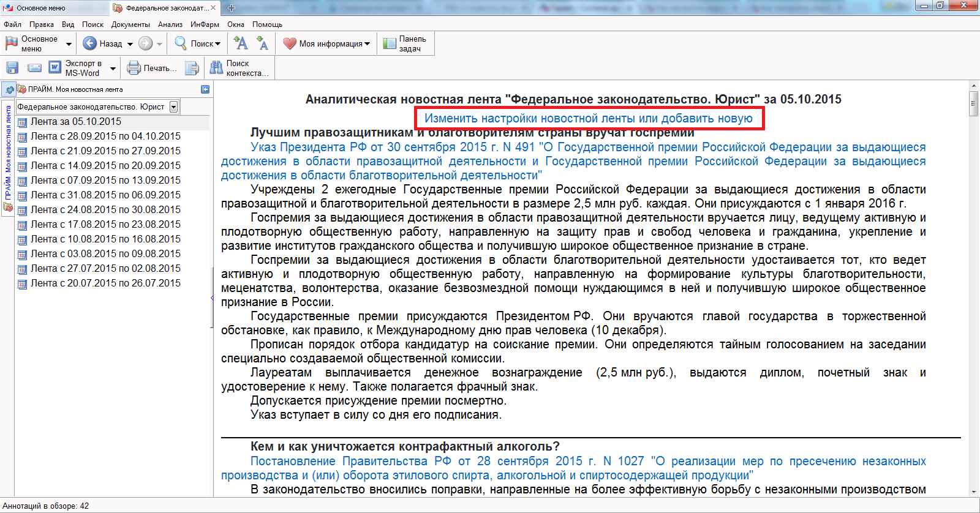
Task: Open Лента с 07.09.2015 по 13.09.2015
Action: click(105, 181)
